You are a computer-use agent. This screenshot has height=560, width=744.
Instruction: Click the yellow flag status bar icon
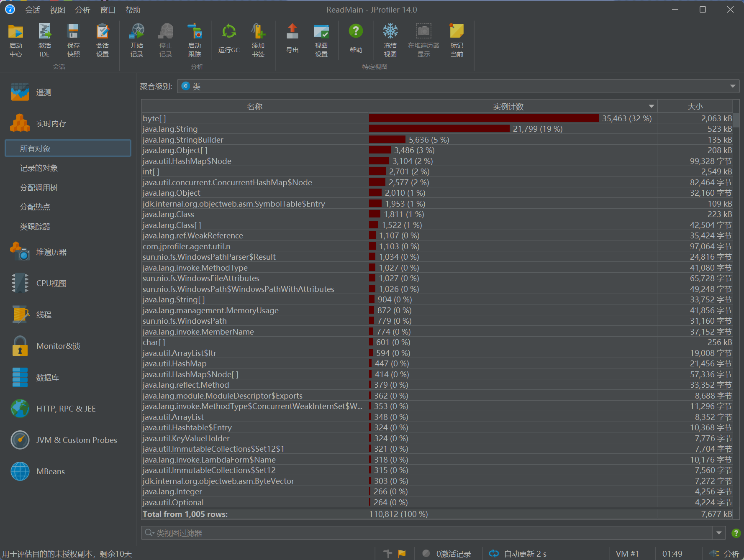[x=402, y=553]
